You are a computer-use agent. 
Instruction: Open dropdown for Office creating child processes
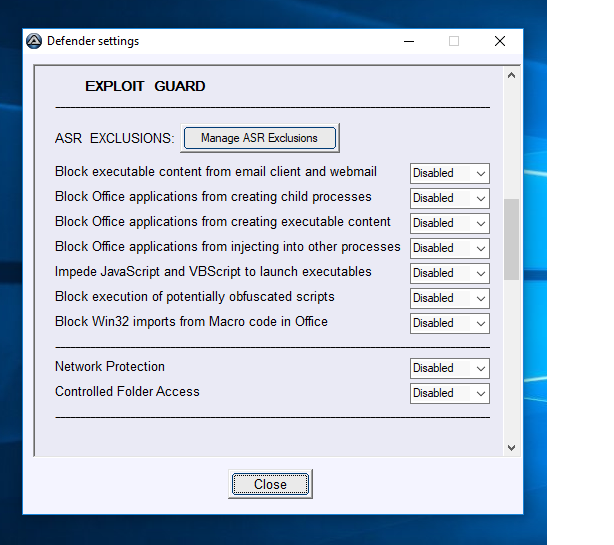click(450, 198)
